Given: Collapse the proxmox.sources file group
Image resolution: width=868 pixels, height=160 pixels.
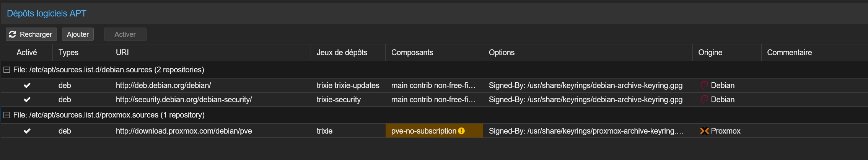Looking at the screenshot, I should [7, 115].
